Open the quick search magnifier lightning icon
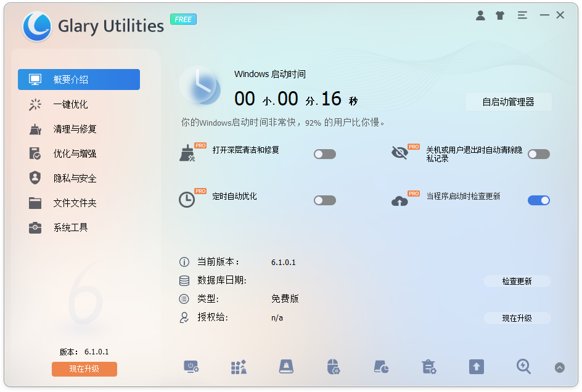 pos(523,366)
